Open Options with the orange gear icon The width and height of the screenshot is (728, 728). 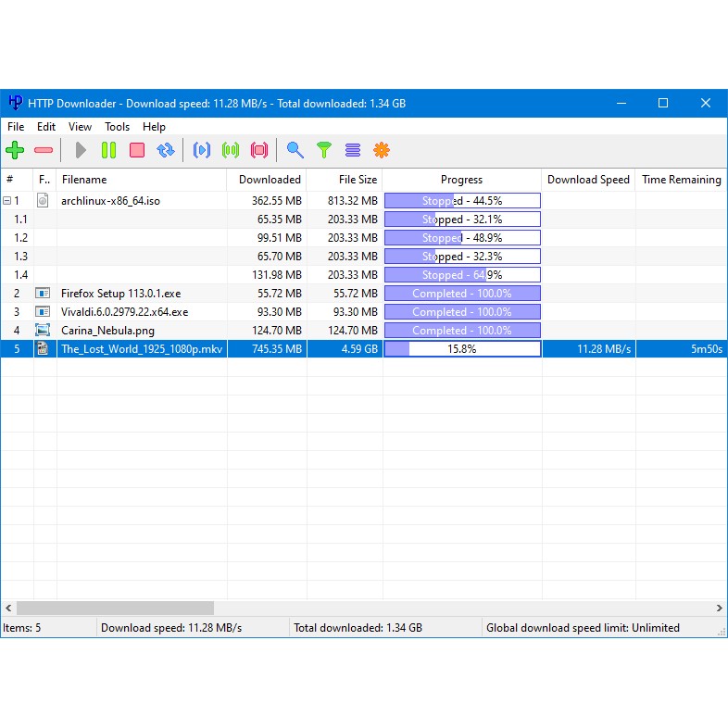coord(382,150)
